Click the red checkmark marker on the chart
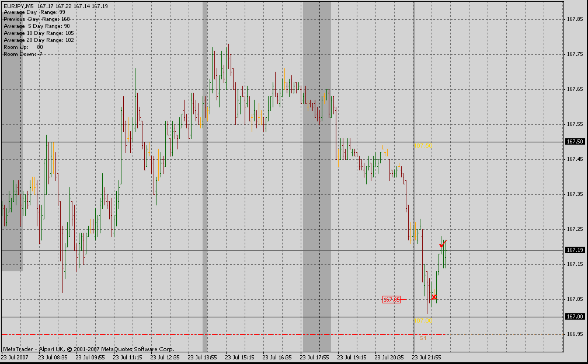Screen dimensions: 588x364 click(443, 243)
